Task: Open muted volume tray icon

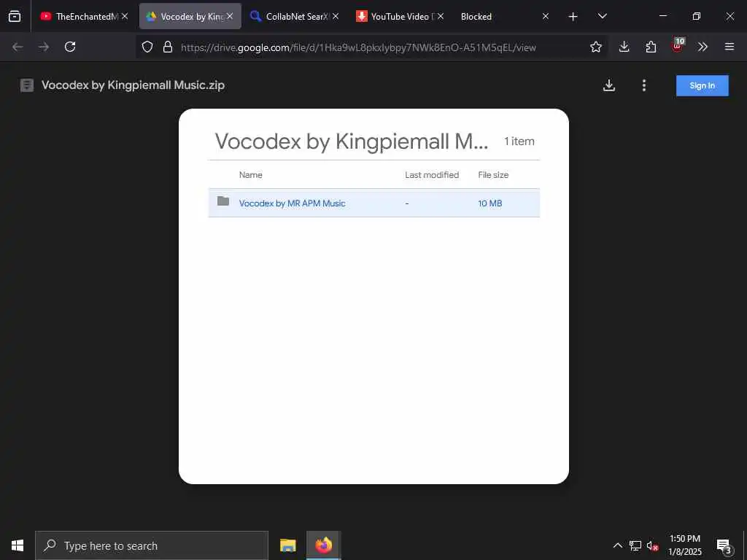Action: tap(652, 545)
